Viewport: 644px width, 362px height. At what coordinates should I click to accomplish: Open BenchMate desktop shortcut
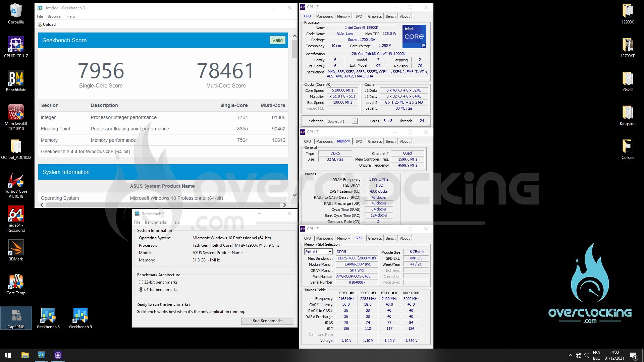pos(16,81)
